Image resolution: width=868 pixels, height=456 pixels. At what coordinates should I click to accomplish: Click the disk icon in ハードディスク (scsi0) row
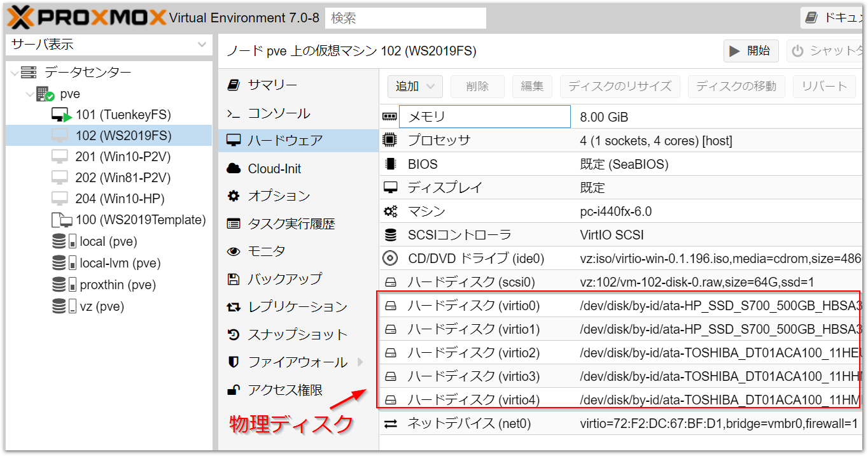click(391, 282)
